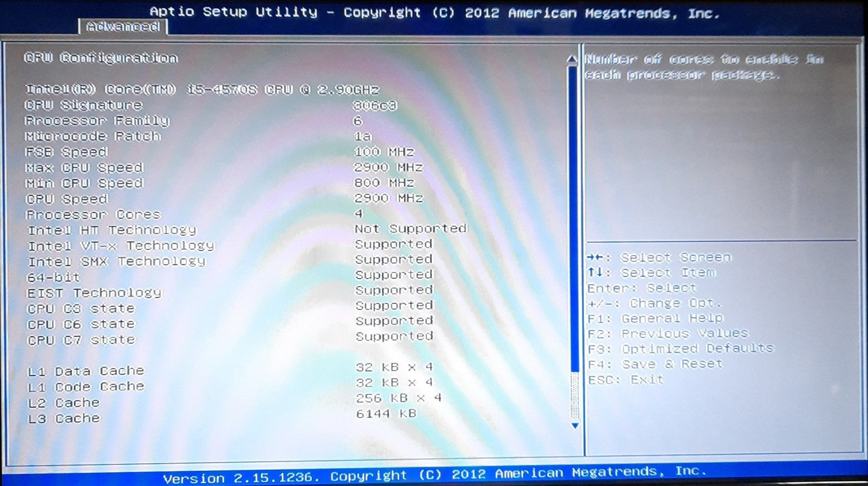The image size is (868, 486).
Task: Select Intel VT-x Technology entry
Action: pos(121,246)
